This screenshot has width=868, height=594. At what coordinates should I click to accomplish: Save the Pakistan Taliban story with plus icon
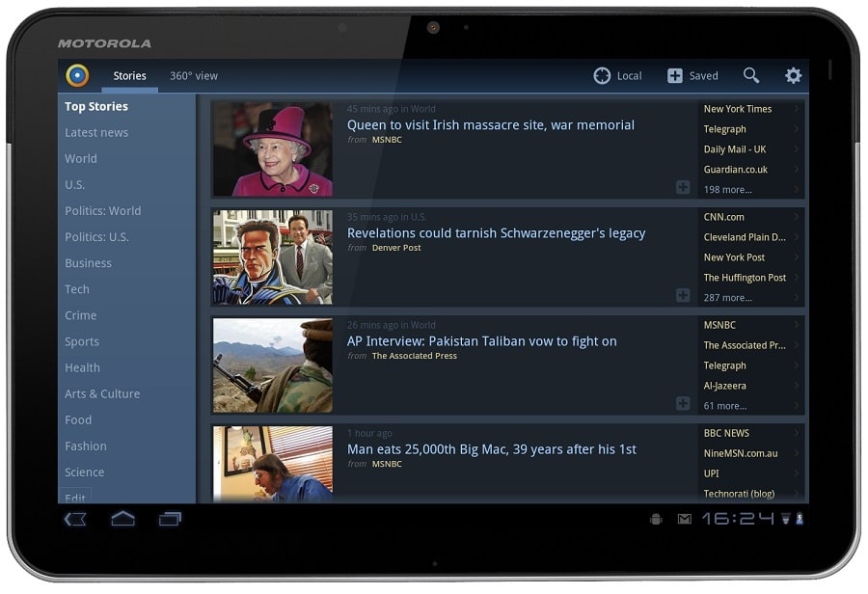[x=683, y=403]
